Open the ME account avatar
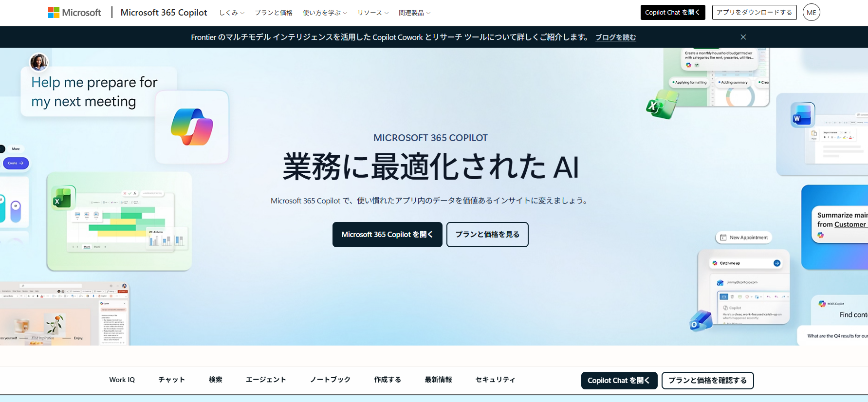Image resolution: width=868 pixels, height=402 pixels. click(811, 13)
